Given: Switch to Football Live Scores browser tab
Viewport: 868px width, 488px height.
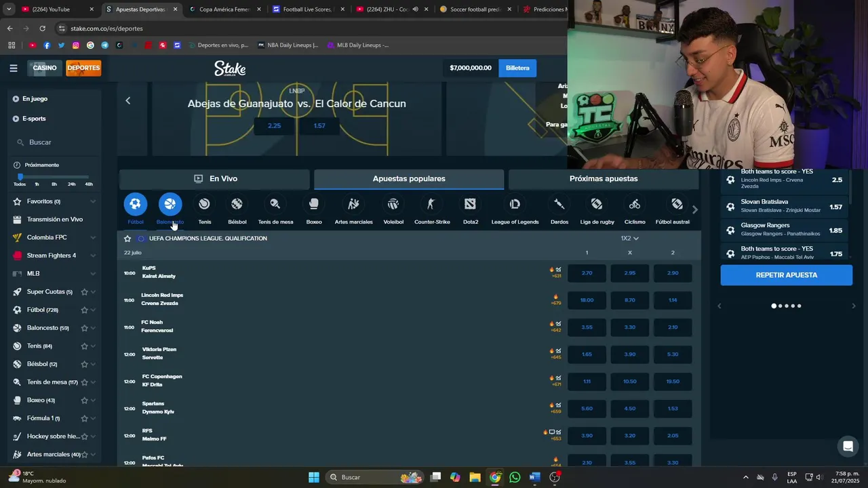Looking at the screenshot, I should click(x=309, y=9).
